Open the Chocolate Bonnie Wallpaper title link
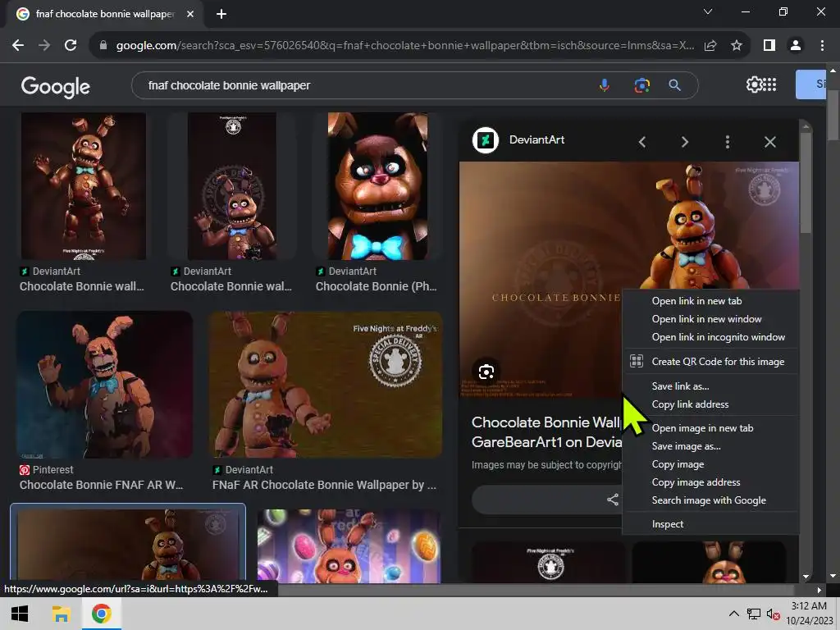 [x=546, y=431]
